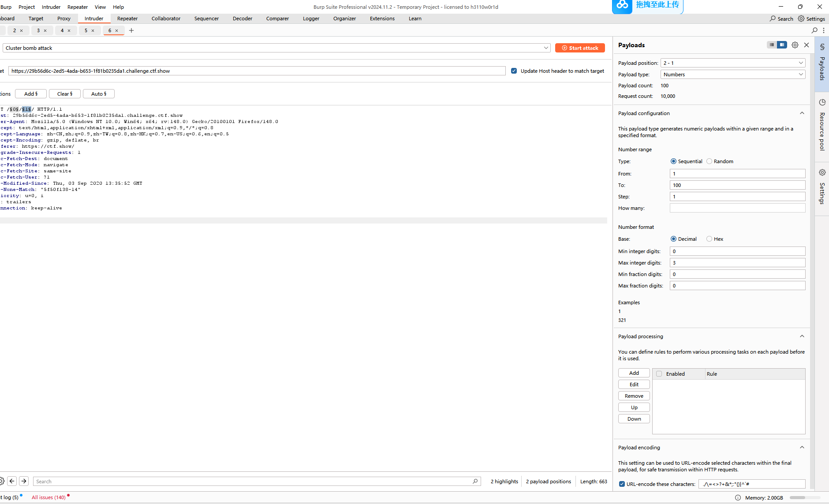Click the Add § button
829x504 pixels.
point(31,94)
